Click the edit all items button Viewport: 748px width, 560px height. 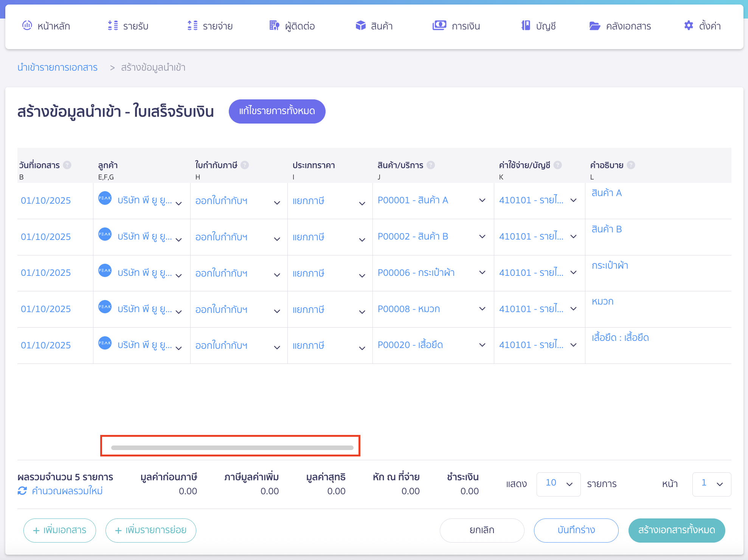tap(277, 111)
